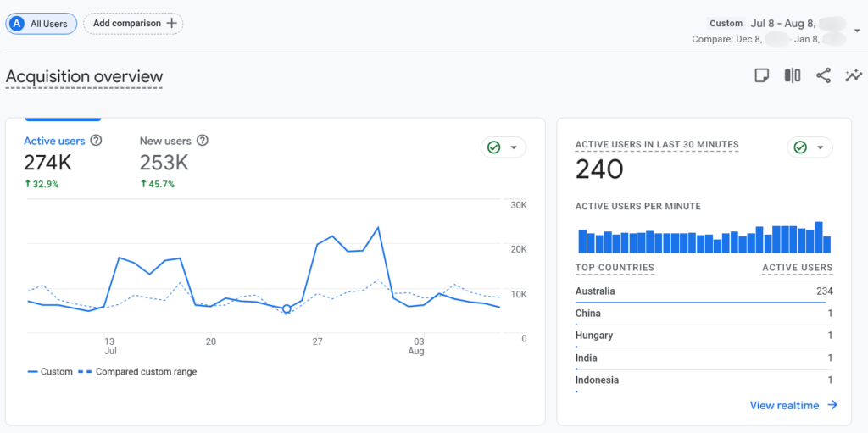Open data quality dropdown arrow on chart card

513,147
